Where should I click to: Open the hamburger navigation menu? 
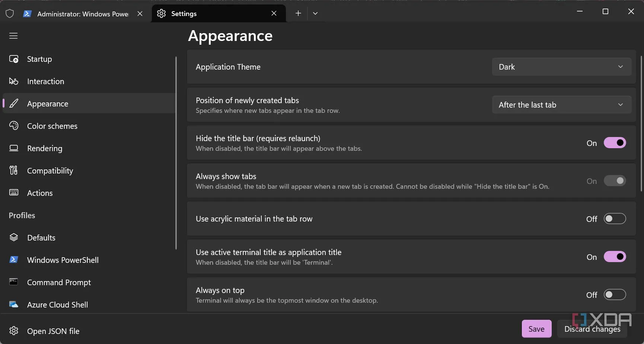(13, 36)
